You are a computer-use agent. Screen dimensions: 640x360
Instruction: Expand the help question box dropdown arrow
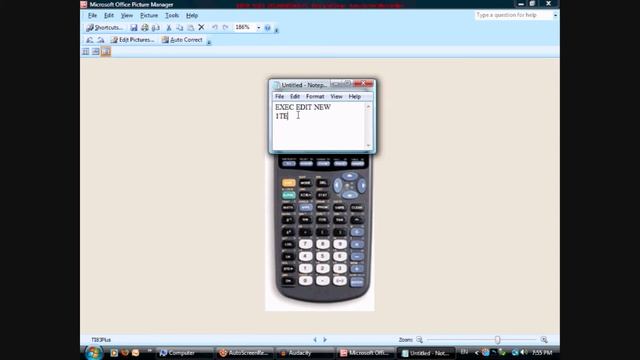pos(555,15)
